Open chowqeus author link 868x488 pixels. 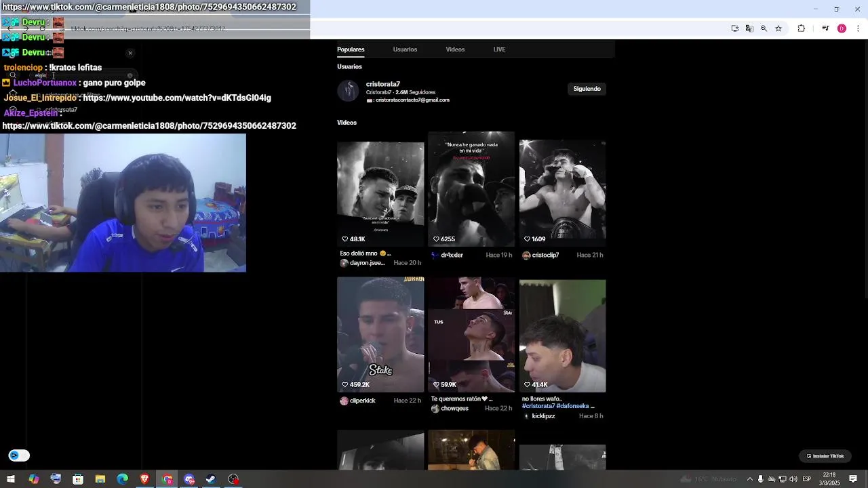point(454,409)
